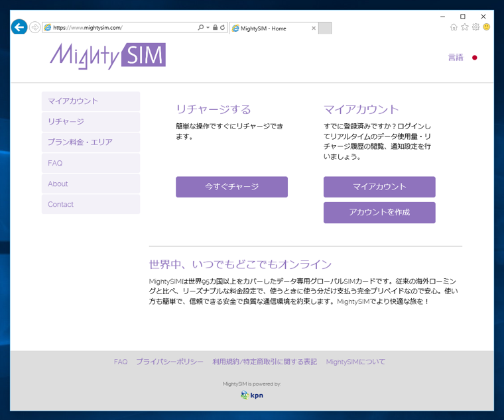Open the address bar search dropdown arrow
Screen dimensions: 504x420
tap(208, 28)
